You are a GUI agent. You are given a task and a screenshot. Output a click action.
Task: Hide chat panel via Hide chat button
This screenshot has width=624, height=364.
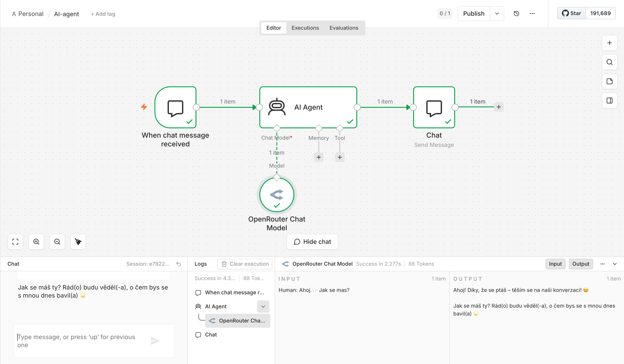pyautogui.click(x=312, y=242)
